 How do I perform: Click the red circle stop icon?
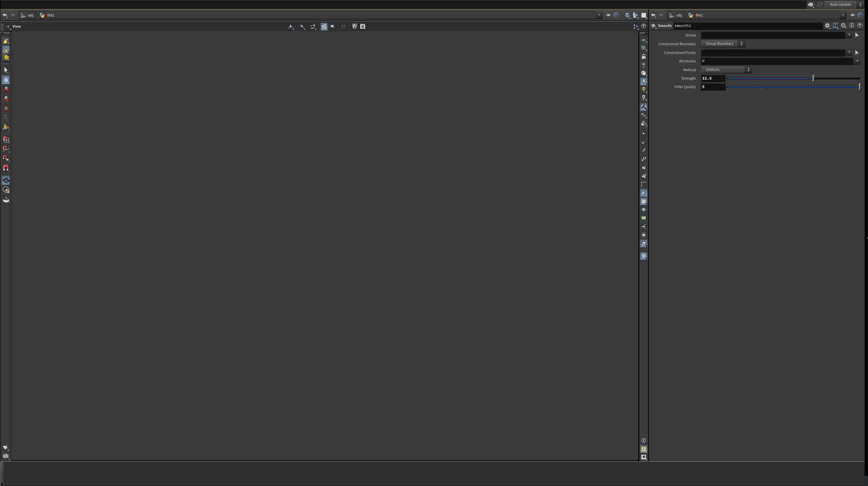point(343,26)
